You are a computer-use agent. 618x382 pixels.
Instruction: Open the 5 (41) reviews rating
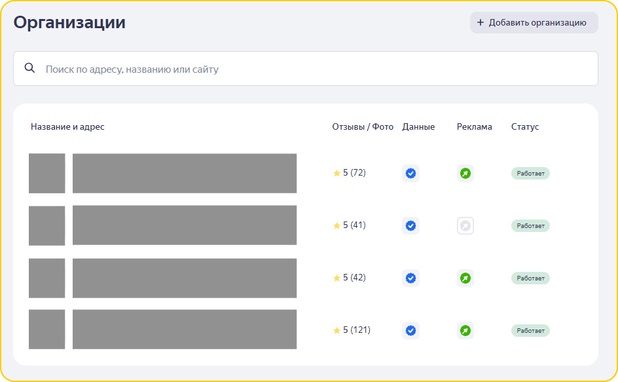[350, 225]
